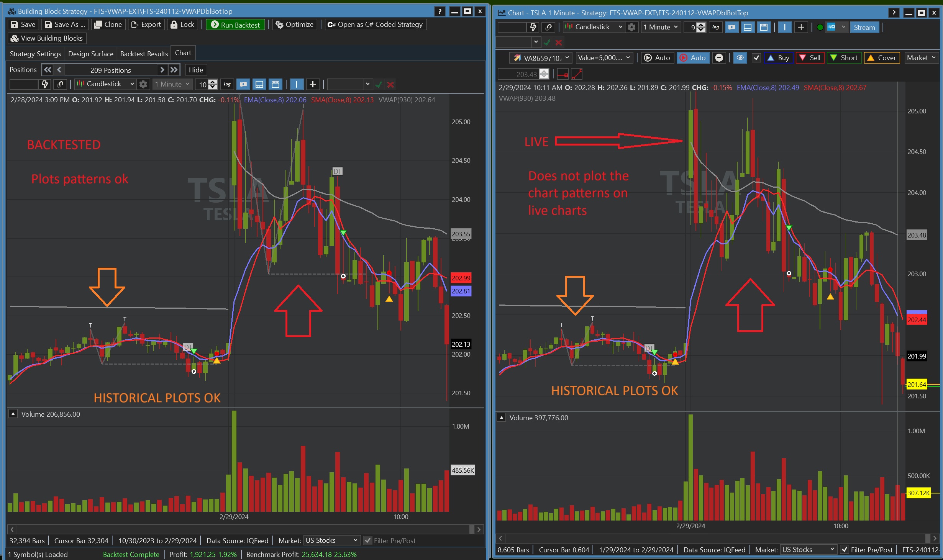The width and height of the screenshot is (943, 560).
Task: Click the link symbol icon in live chart
Action: pyautogui.click(x=549, y=27)
